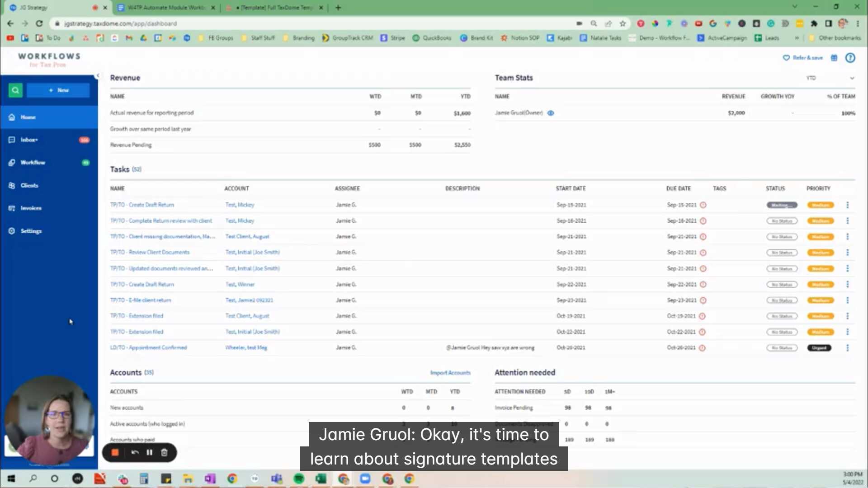
Task: Open three-dot menu for first task row
Action: click(x=847, y=205)
